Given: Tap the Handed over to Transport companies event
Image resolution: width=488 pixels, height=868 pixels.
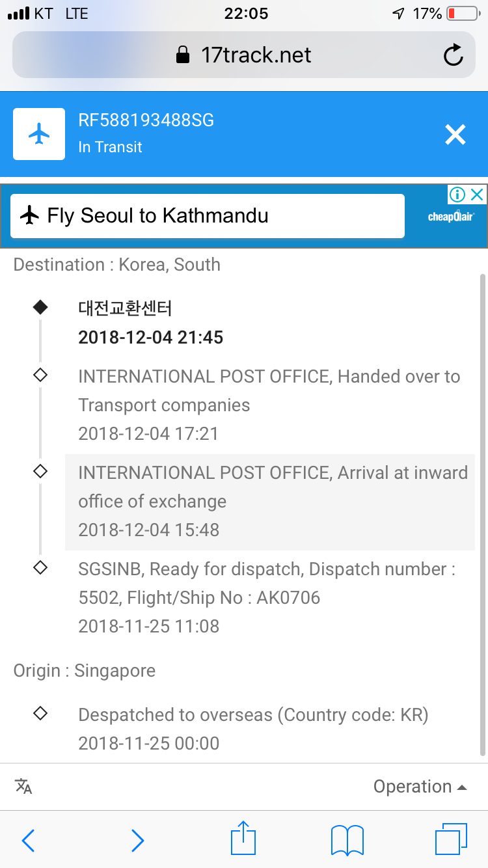Looking at the screenshot, I should 269,405.
